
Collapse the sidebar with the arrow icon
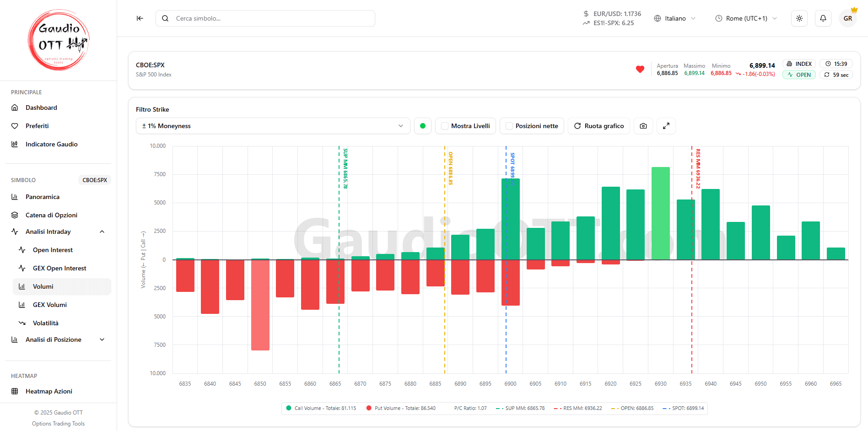140,18
